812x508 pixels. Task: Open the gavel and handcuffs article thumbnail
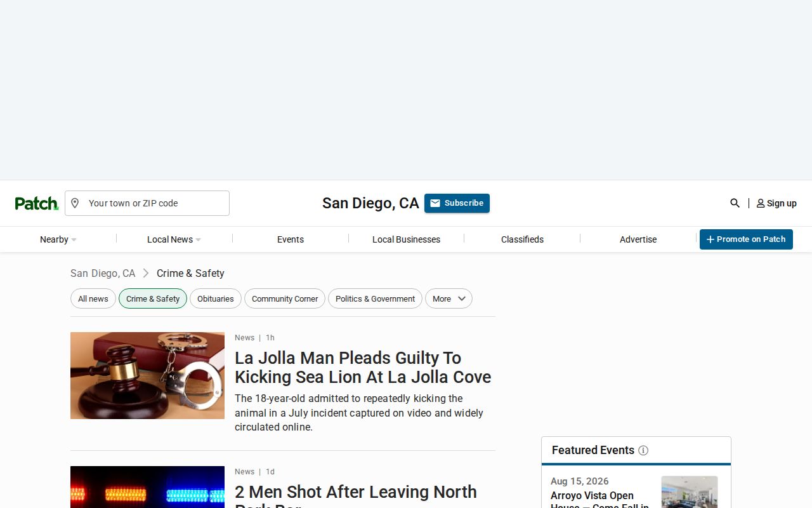[147, 375]
